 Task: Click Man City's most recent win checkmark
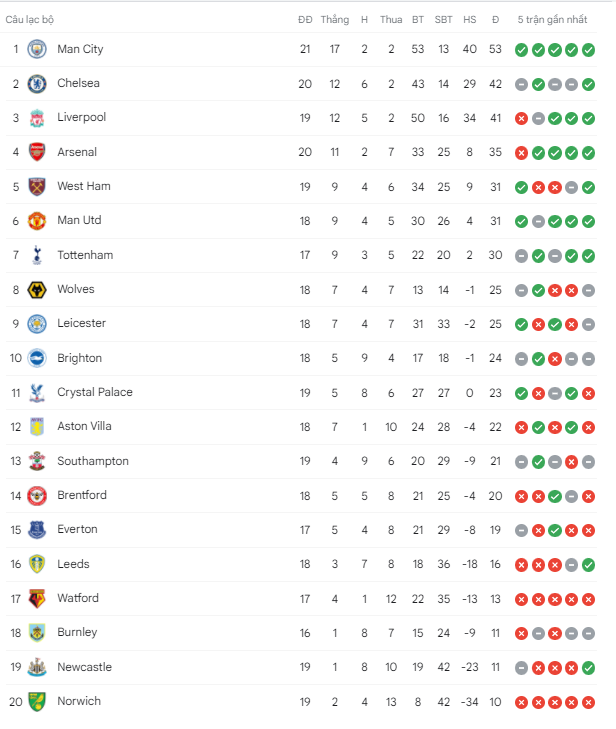588,50
